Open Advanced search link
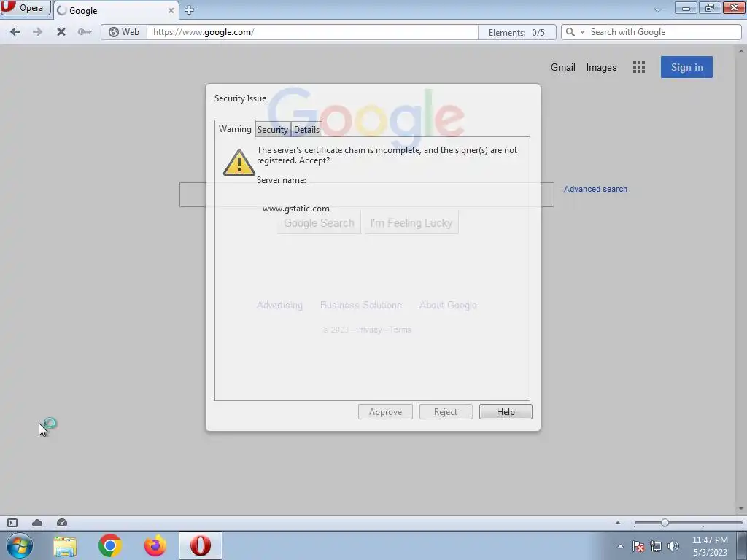Screen dimensions: 747x560 coord(595,189)
